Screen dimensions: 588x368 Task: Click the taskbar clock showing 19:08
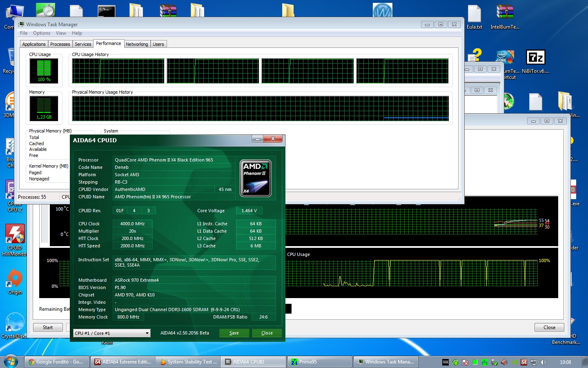(x=566, y=362)
